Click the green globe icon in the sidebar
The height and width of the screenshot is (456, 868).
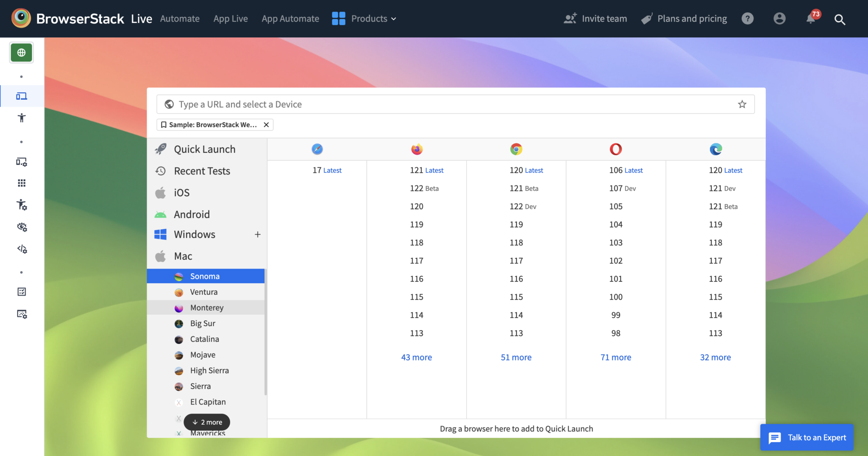[21, 52]
